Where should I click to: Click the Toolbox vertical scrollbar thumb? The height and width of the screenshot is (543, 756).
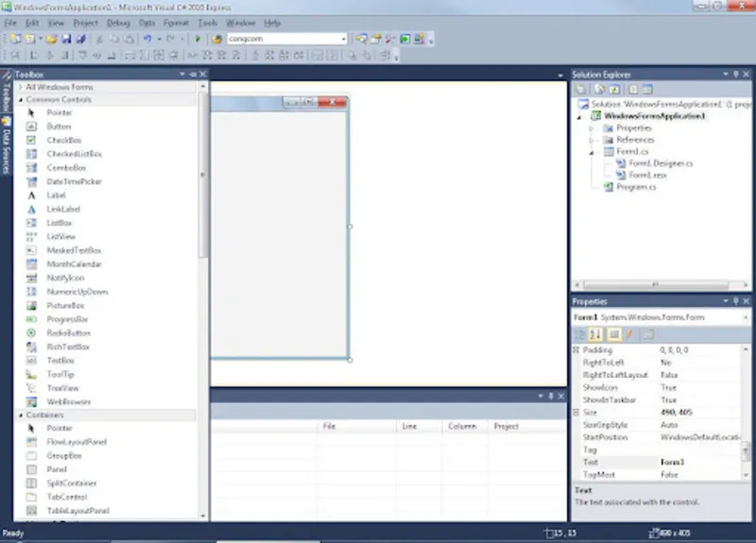click(202, 174)
